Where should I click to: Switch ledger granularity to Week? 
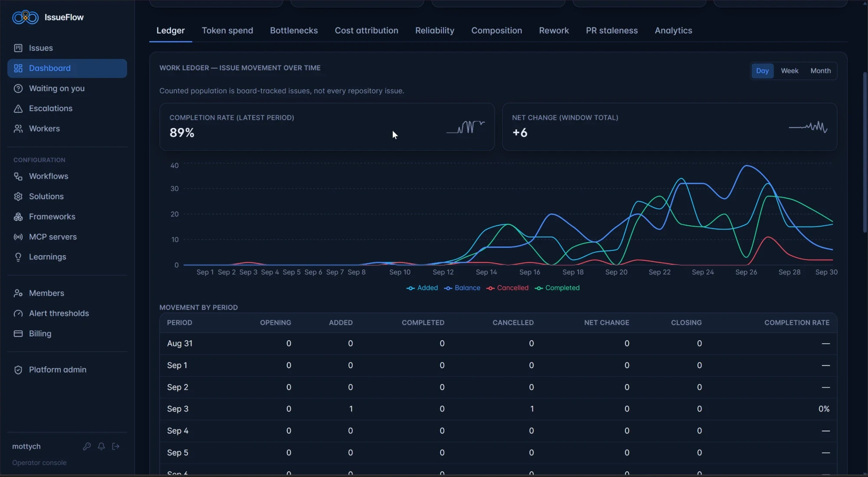click(789, 71)
